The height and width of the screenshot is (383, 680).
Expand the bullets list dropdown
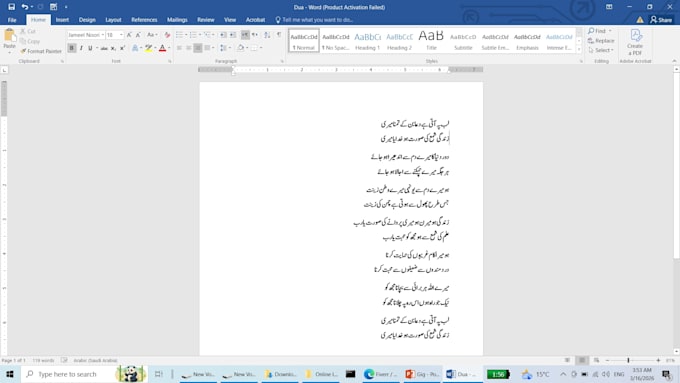[186, 35]
